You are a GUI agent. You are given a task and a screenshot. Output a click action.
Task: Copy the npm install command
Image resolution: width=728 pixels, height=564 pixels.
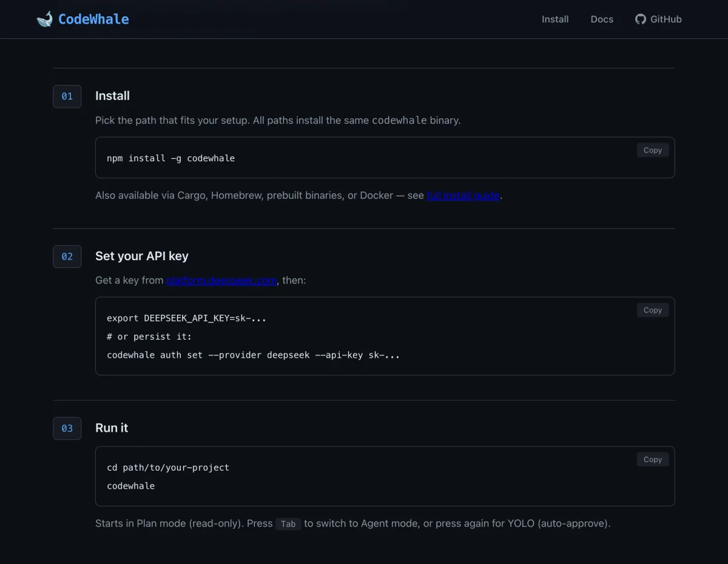point(653,150)
